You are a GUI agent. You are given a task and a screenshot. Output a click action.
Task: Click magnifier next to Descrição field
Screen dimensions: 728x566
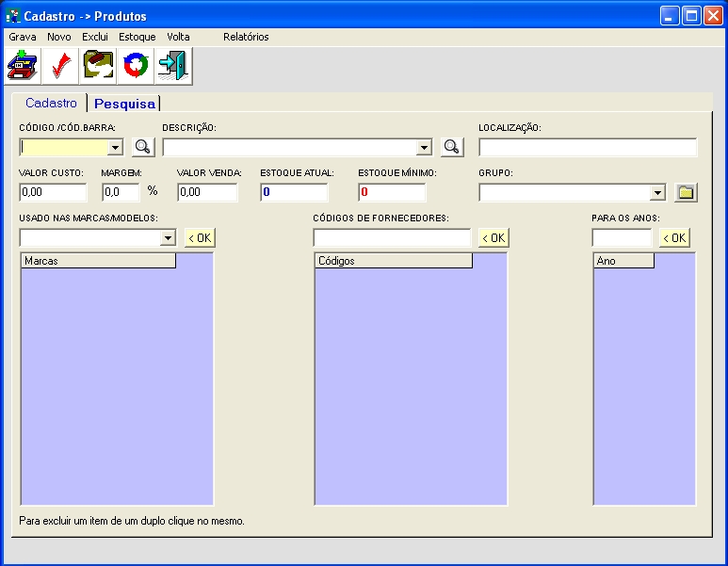(453, 147)
